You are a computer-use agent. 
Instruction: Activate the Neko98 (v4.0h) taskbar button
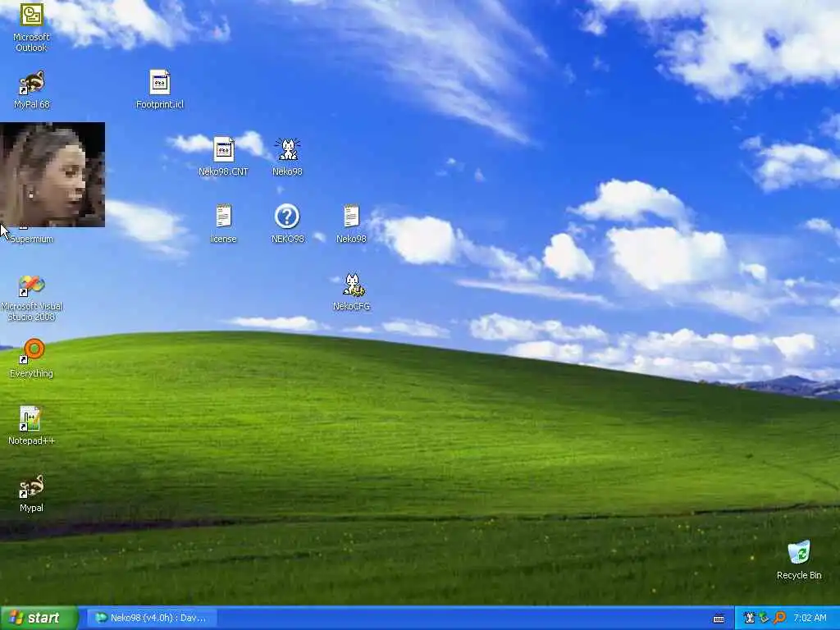point(152,619)
